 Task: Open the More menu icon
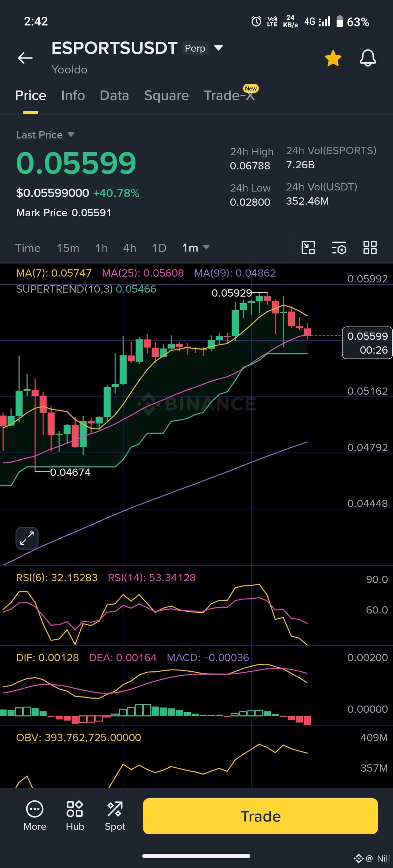tap(35, 816)
